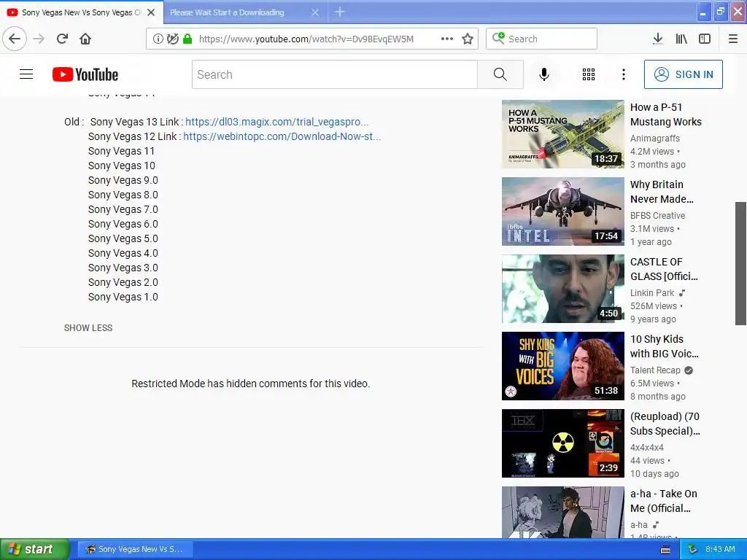The height and width of the screenshot is (560, 747).
Task: Click the Restricted Mode hidden comments message
Action: pos(251,384)
